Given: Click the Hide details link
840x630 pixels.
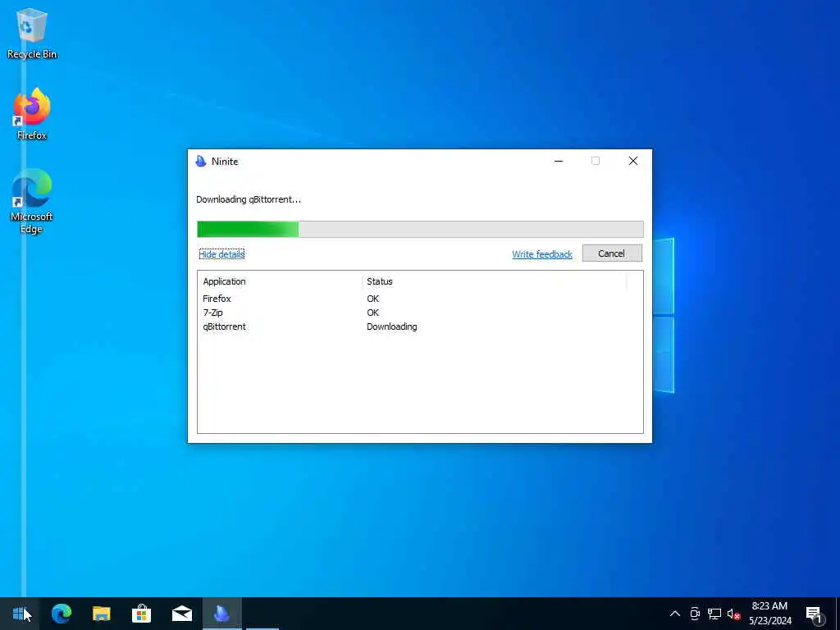Looking at the screenshot, I should coord(221,254).
